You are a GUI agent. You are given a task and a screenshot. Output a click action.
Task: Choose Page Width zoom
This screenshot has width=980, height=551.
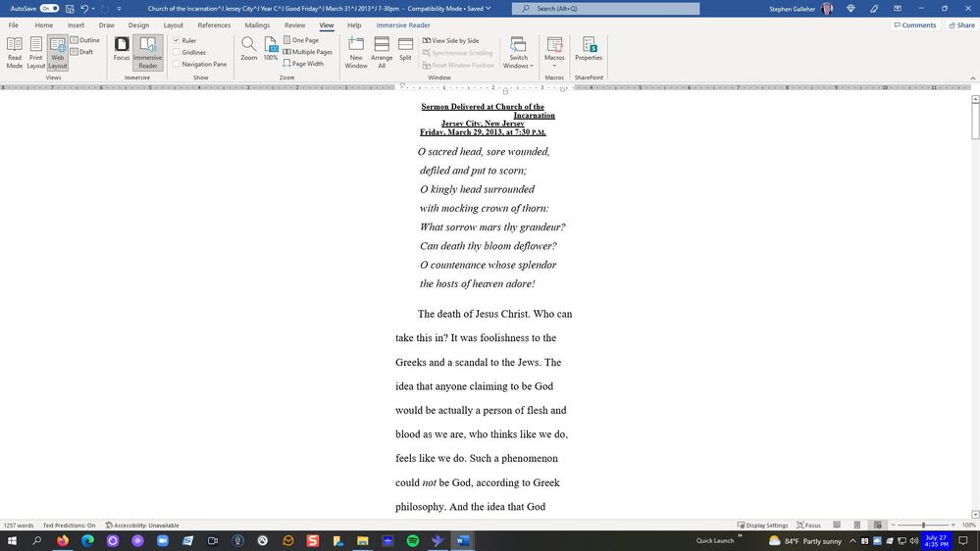coord(304,64)
